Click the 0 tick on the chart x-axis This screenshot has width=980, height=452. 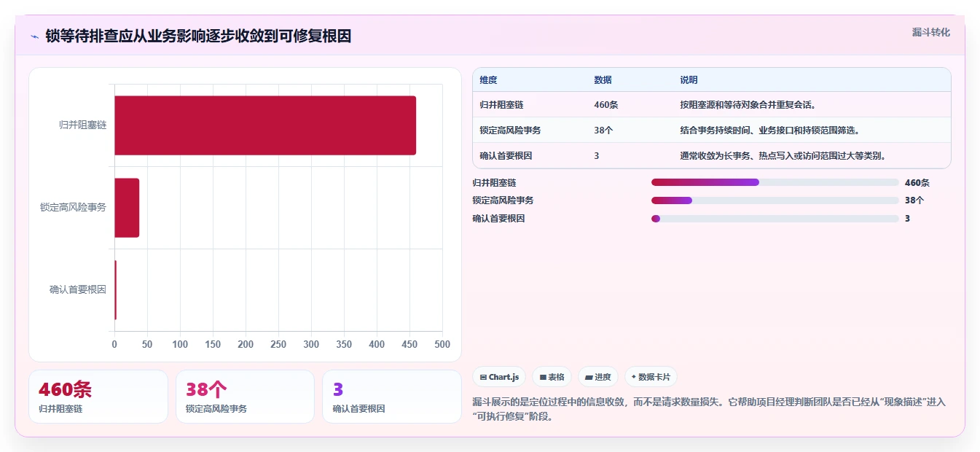[114, 344]
